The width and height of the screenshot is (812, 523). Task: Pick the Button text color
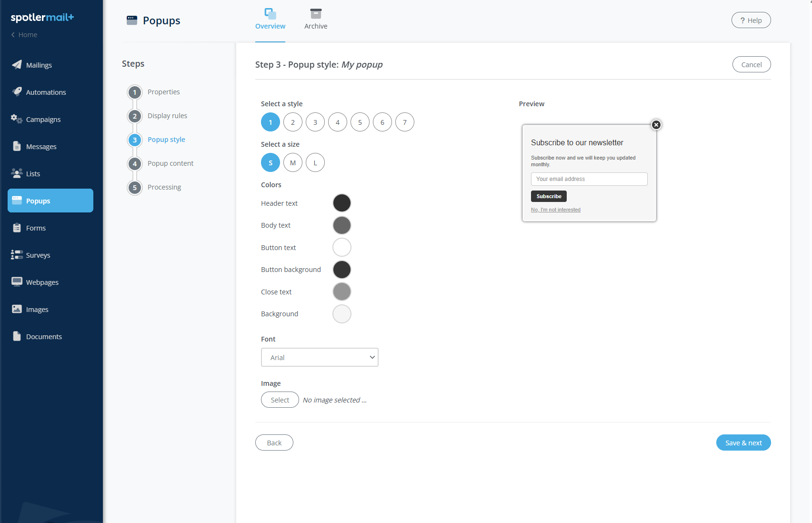tap(342, 247)
